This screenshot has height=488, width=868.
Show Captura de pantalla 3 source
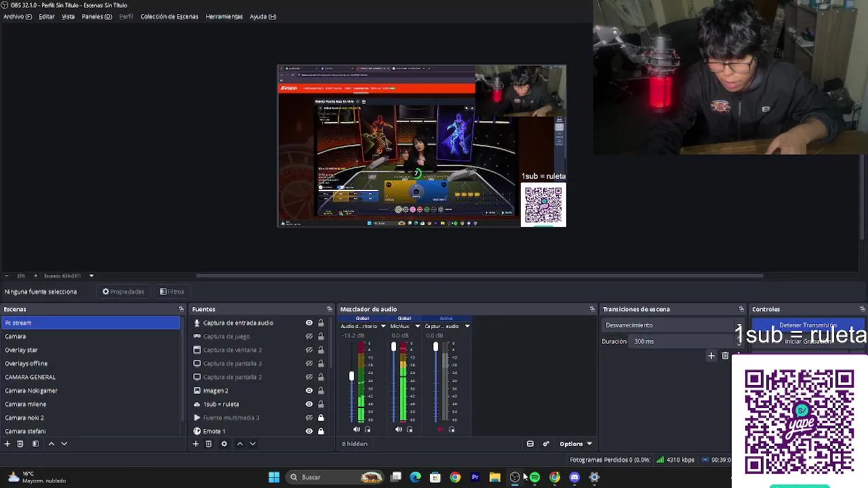tap(309, 363)
